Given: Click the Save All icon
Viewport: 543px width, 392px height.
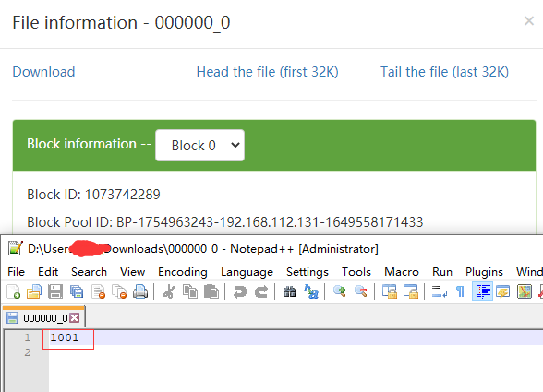Looking at the screenshot, I should (x=77, y=291).
